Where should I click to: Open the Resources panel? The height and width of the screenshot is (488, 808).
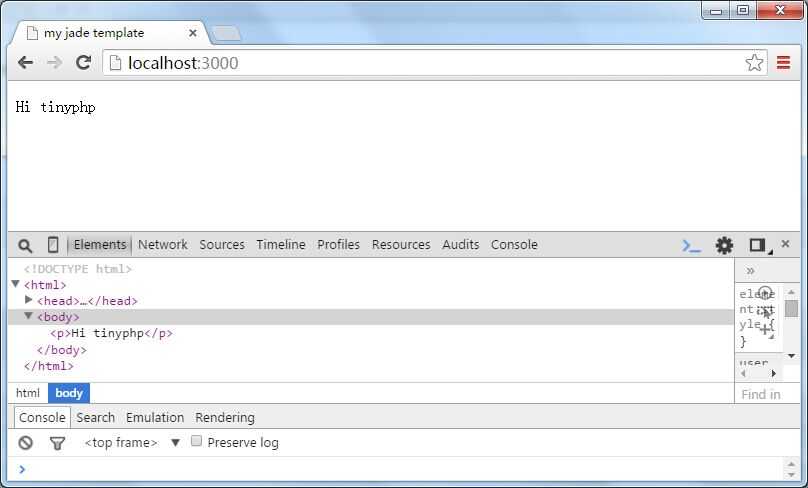(x=401, y=245)
